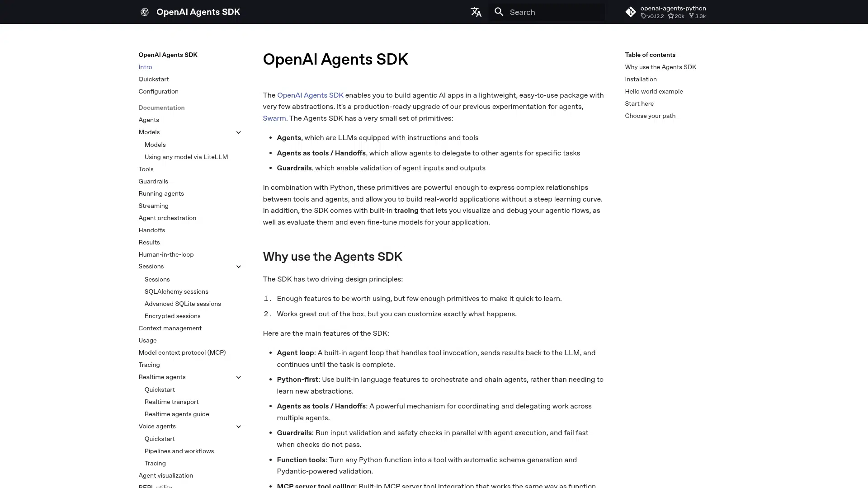Click the search magnifier icon
The image size is (868, 488).
(x=499, y=12)
